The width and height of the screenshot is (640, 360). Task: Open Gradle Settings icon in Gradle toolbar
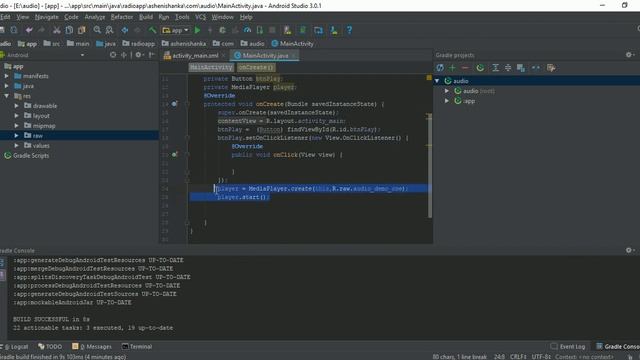point(551,68)
